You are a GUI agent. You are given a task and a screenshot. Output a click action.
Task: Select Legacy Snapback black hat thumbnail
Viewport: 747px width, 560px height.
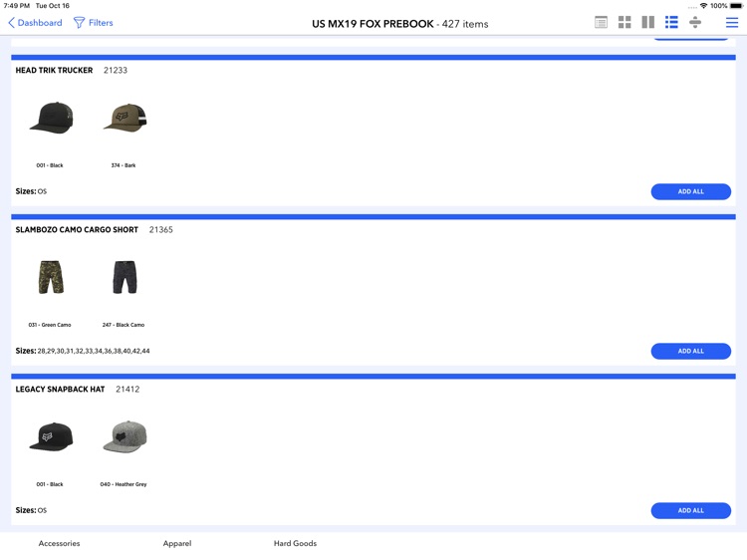51,436
